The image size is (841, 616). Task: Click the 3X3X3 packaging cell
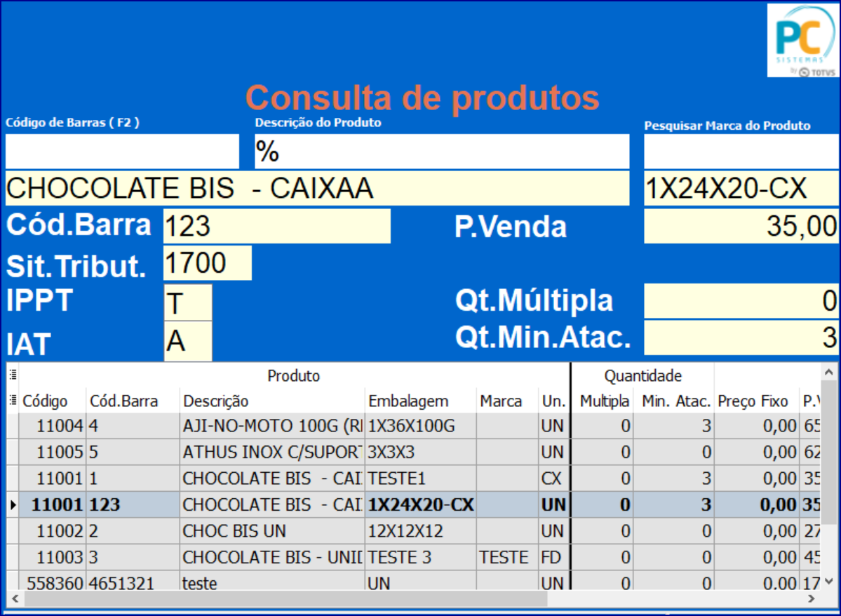coord(421,453)
